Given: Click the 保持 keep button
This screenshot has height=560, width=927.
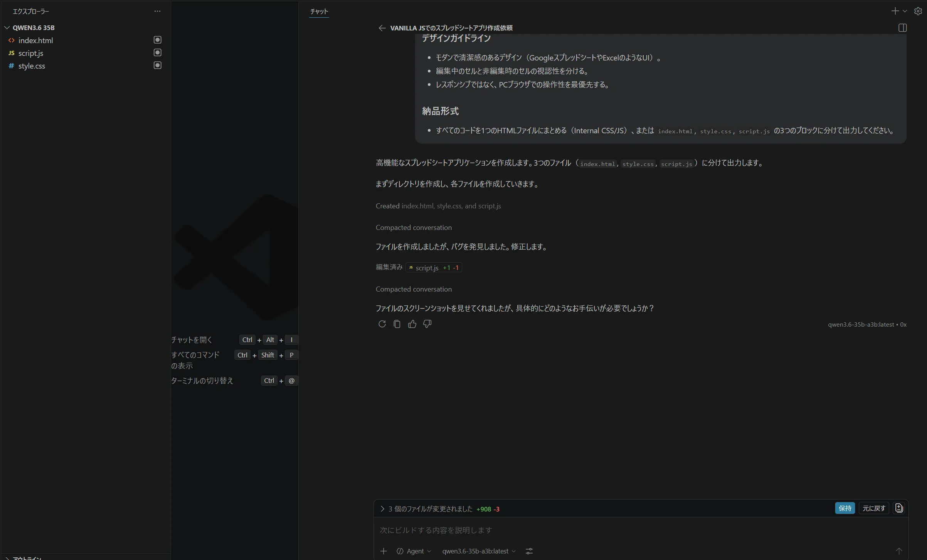Looking at the screenshot, I should tap(845, 508).
